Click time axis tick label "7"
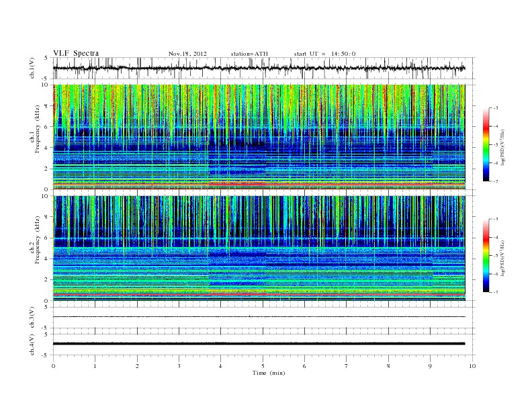This screenshot has height=411, width=532. point(347,366)
